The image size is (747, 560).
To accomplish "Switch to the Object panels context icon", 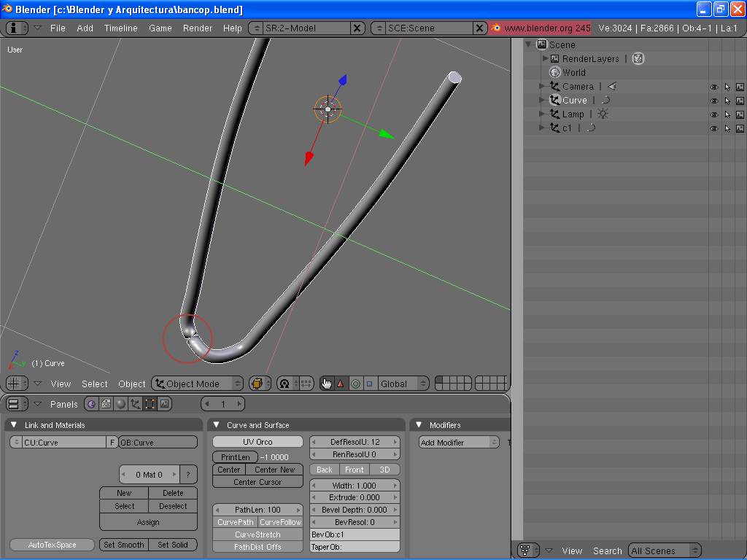I will pos(136,404).
